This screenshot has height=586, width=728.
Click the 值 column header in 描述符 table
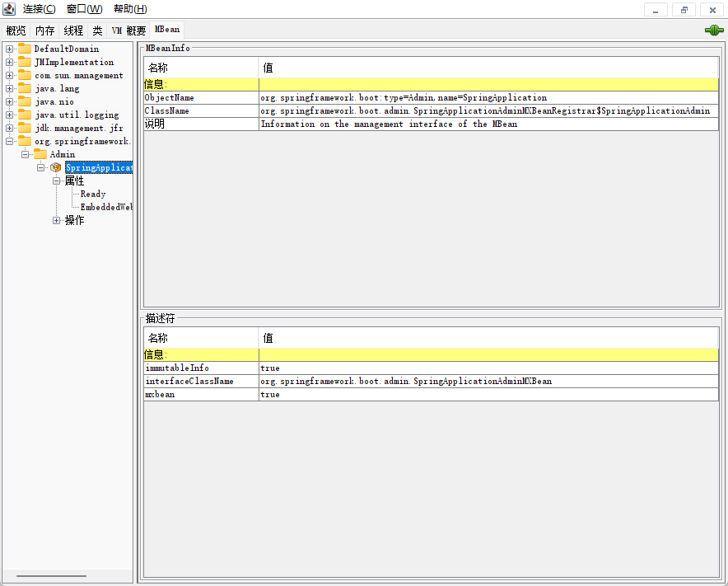click(x=488, y=338)
